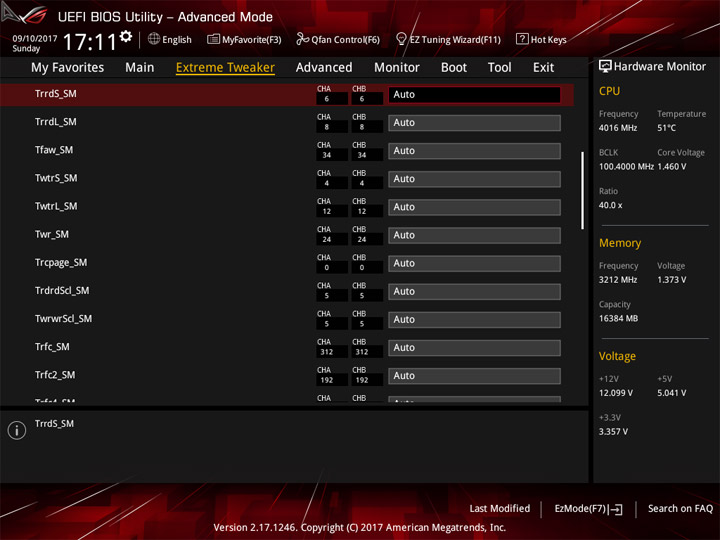Click Last Modified

[500, 508]
